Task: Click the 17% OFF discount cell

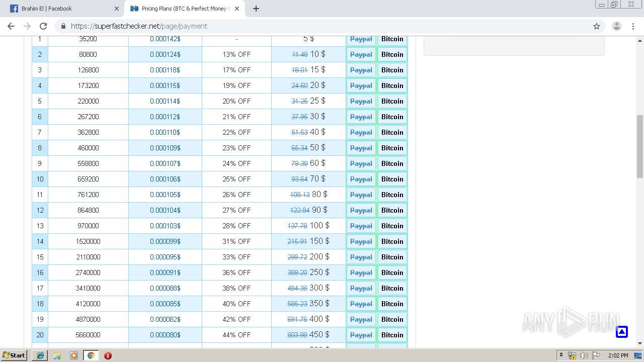Action: 236,70
